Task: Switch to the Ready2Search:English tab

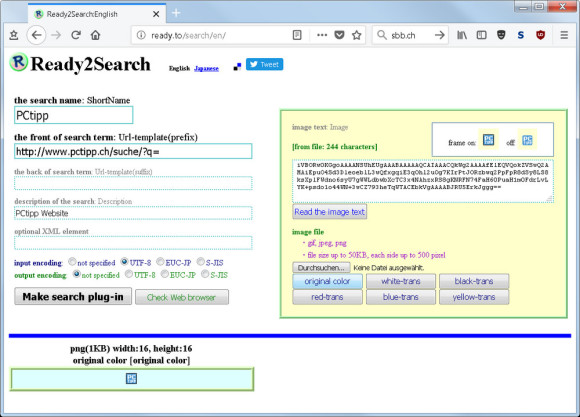Action: (97, 14)
